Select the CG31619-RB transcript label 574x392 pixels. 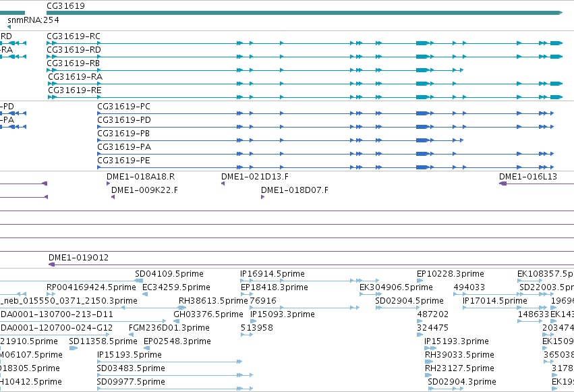(x=74, y=63)
